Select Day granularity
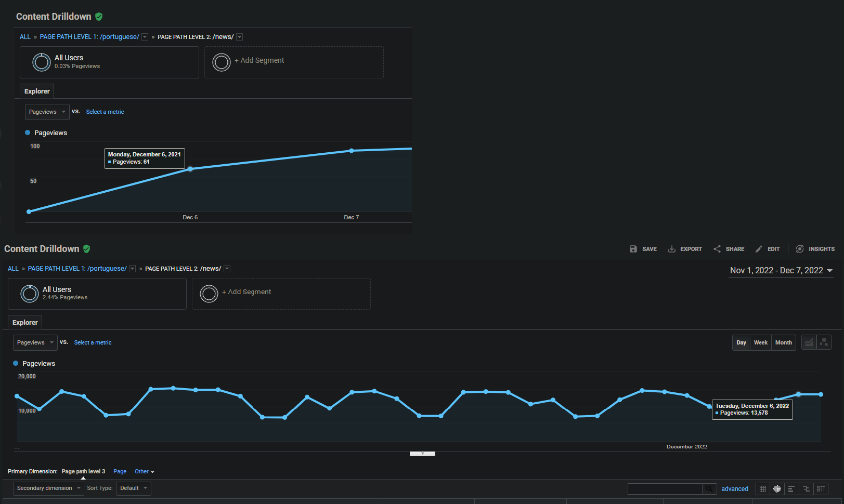The height and width of the screenshot is (504, 844). coord(741,342)
